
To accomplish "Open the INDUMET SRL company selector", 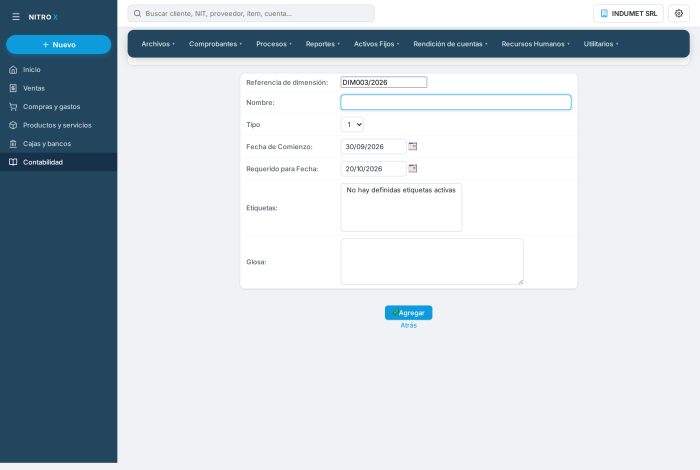I will click(x=628, y=13).
